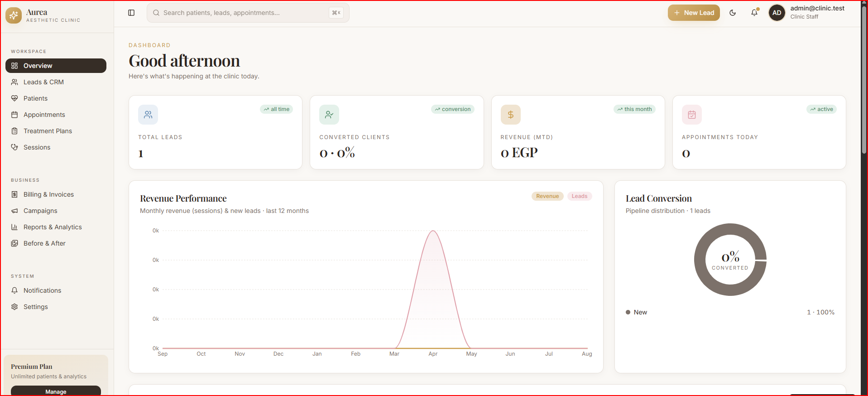
Task: Click the '0 EGP' revenue value
Action: click(x=519, y=153)
